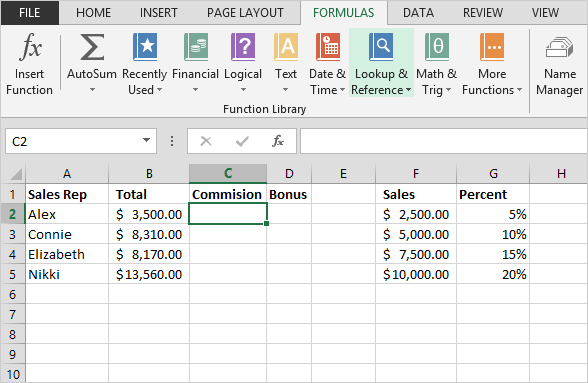Switch to the INSERT tab
Image resolution: width=588 pixels, height=383 pixels.
pos(158,13)
